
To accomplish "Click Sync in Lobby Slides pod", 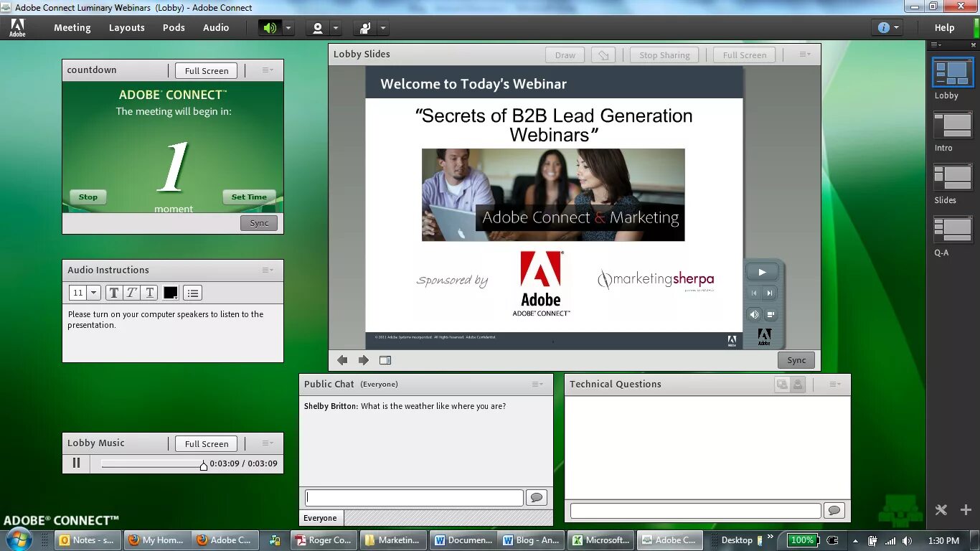I will (796, 360).
